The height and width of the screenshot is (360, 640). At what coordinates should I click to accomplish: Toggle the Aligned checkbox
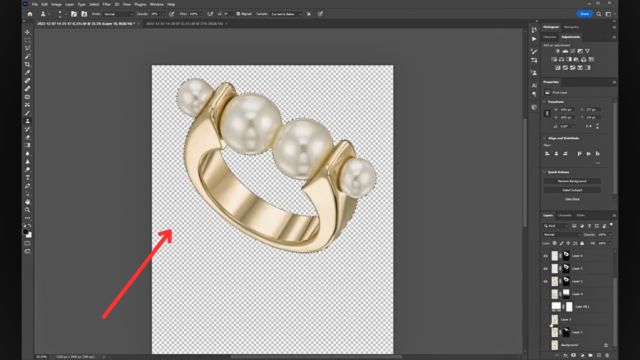tap(238, 14)
